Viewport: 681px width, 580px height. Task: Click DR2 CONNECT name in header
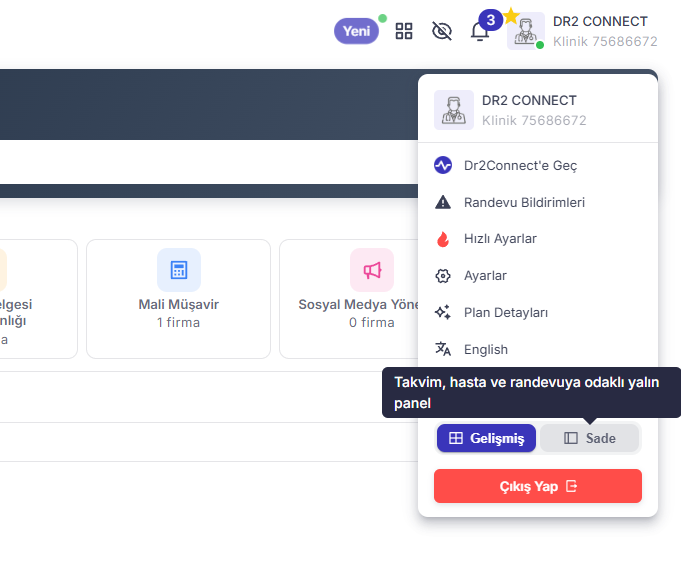[x=600, y=21]
